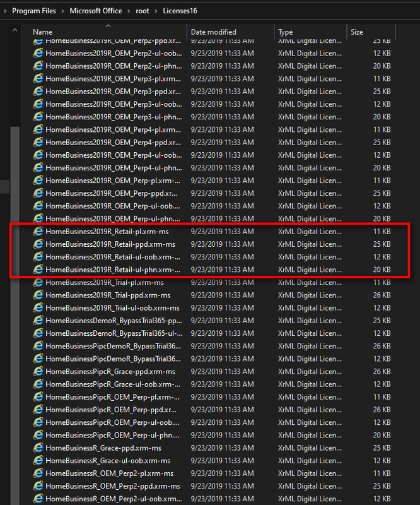Screen dimensions: 420x505
Task: Click the 20 KB size of HomeBusiness2019R_Retail-ul-phn
Action: click(382, 270)
